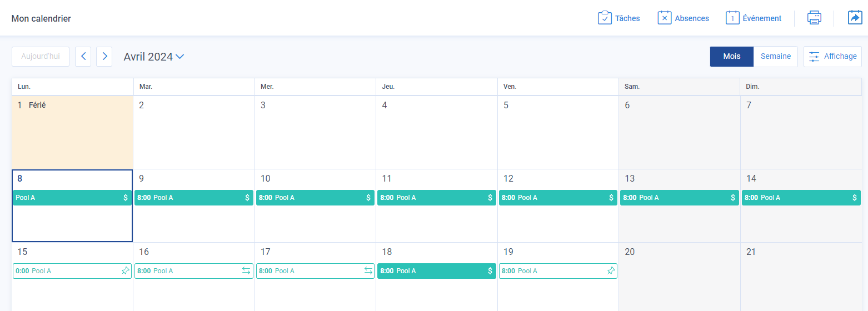Switch to Semaine view tab
The height and width of the screenshot is (311, 868).
click(x=776, y=57)
